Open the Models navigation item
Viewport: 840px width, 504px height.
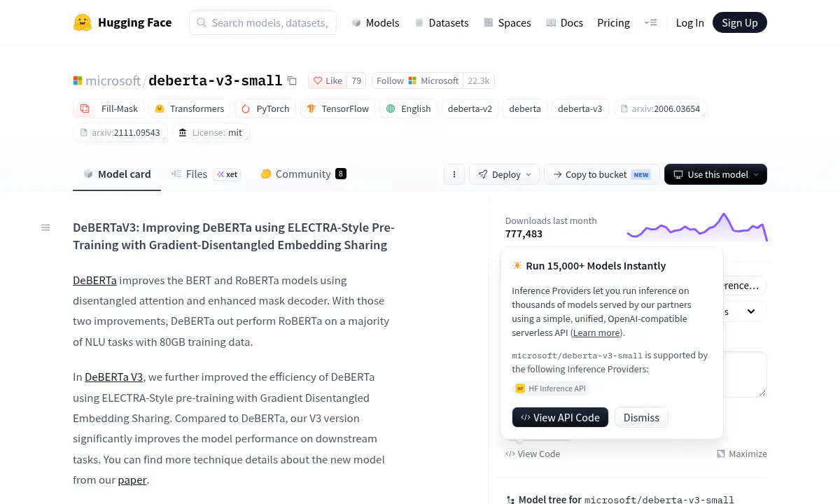coord(375,22)
